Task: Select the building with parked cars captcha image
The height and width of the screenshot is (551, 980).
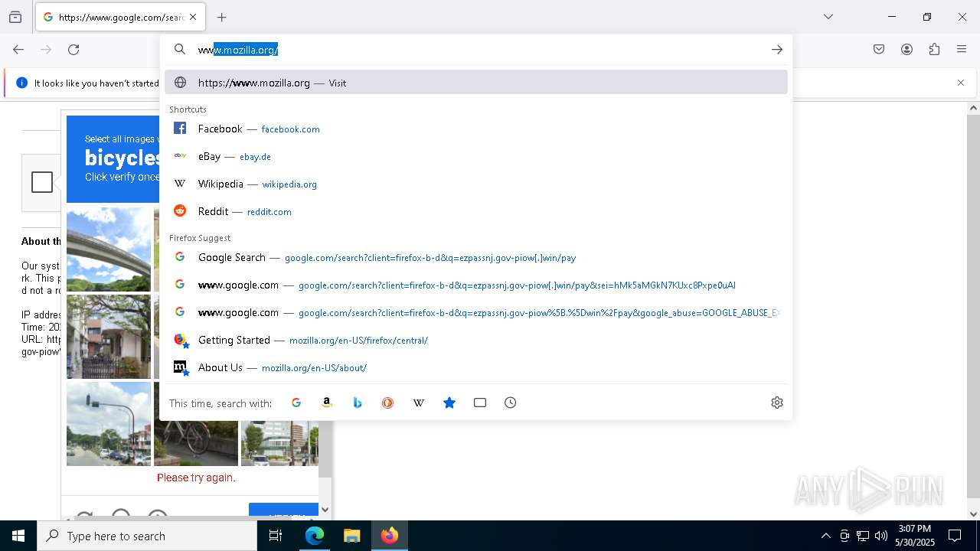Action: [279, 443]
